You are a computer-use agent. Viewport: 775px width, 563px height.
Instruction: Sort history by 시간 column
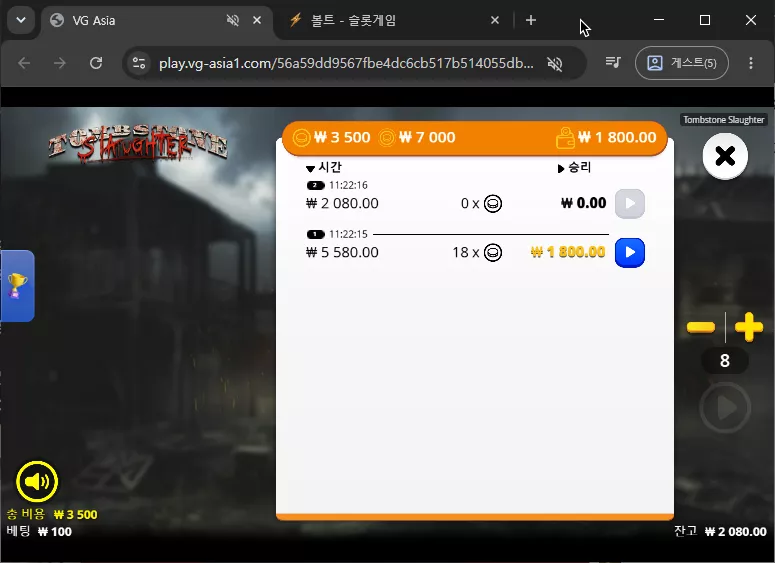pos(324,168)
